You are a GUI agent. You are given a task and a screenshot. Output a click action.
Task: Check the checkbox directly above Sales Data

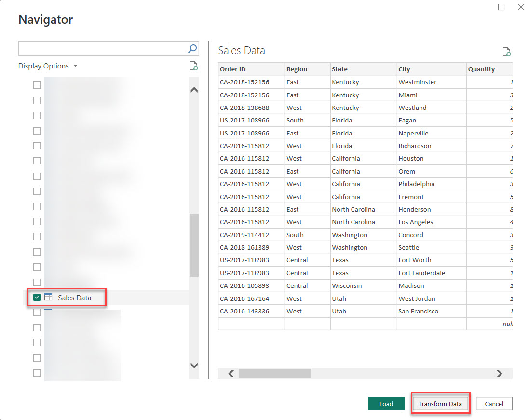(x=37, y=282)
